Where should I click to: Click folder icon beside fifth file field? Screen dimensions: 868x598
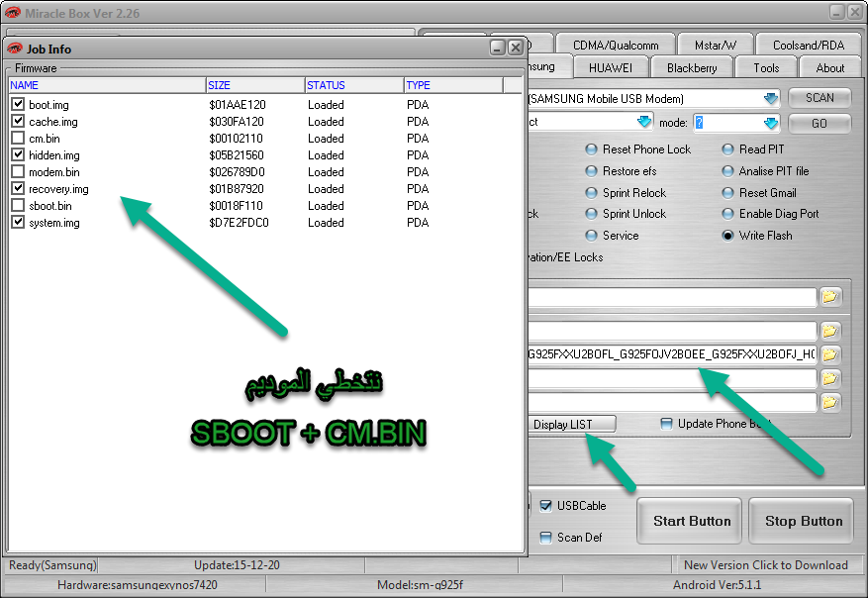point(829,402)
